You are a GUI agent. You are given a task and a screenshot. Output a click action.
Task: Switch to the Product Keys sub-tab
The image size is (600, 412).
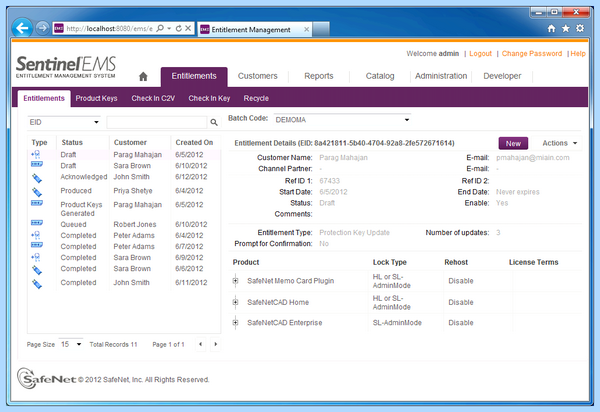click(x=96, y=98)
